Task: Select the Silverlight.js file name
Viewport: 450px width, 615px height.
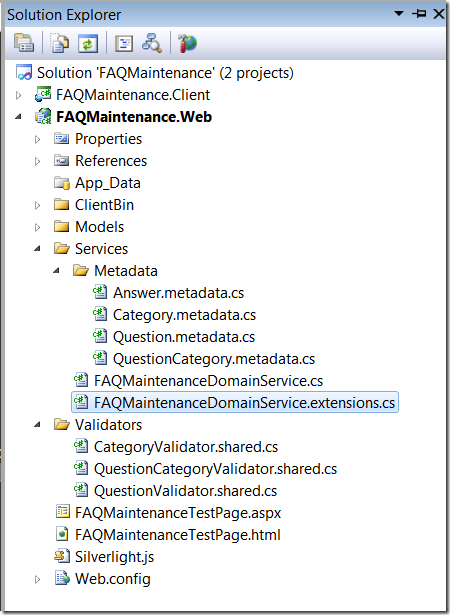Action: (115, 557)
